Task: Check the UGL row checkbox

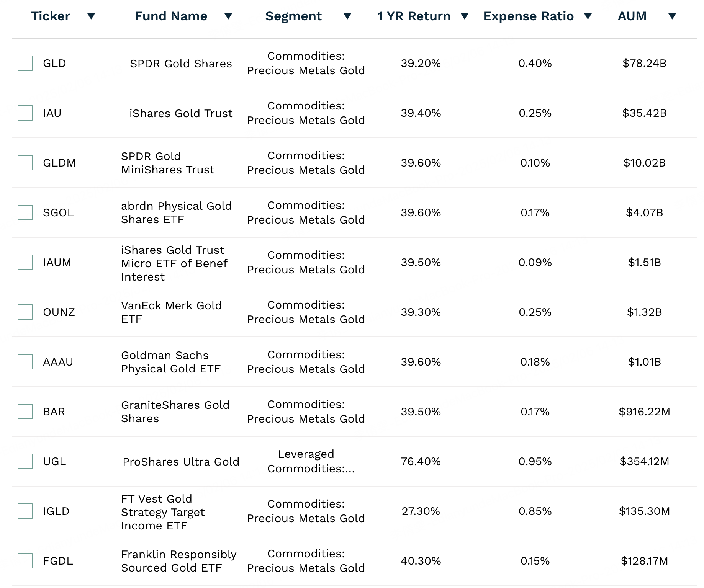Action: click(x=25, y=461)
